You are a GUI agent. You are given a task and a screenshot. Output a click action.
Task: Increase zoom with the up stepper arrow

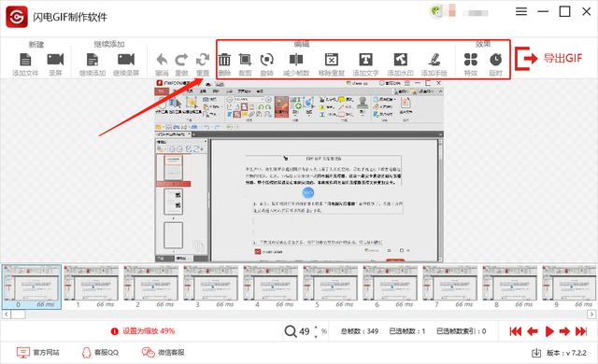coord(316,328)
